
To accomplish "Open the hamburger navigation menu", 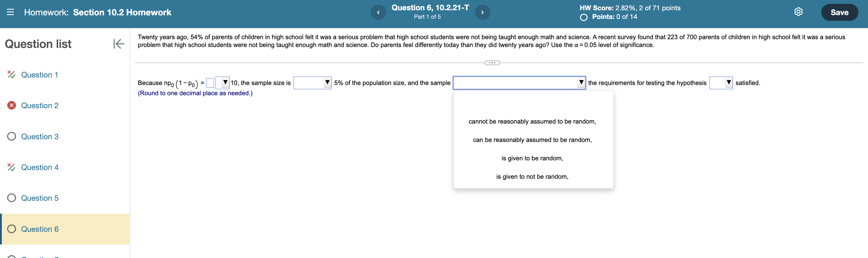I will pos(11,12).
